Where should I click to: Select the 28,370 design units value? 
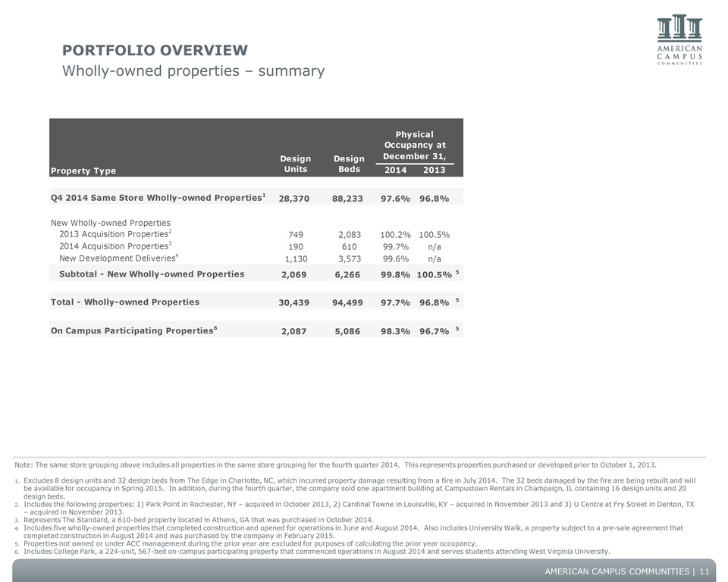coord(294,199)
